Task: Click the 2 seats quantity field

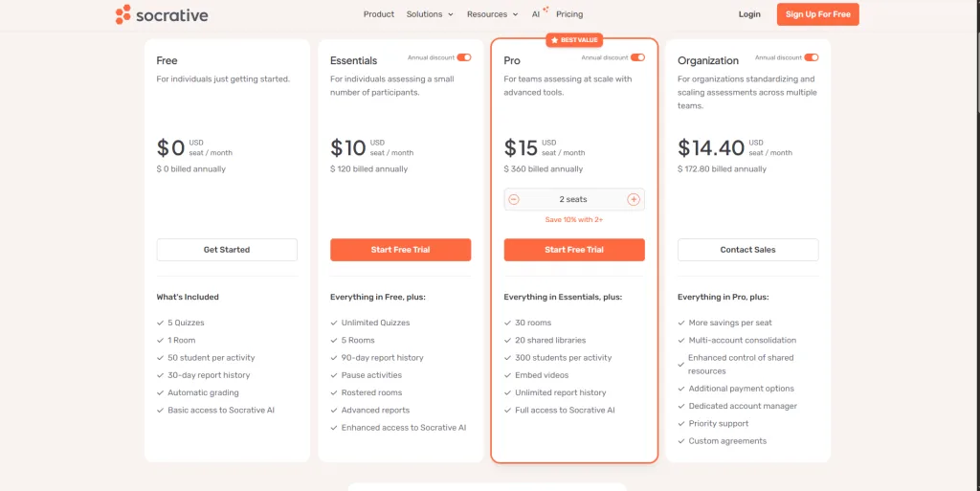Action: point(573,199)
